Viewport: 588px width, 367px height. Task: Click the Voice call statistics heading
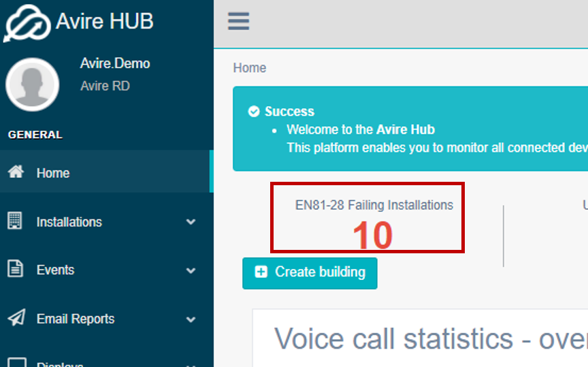[431, 339]
